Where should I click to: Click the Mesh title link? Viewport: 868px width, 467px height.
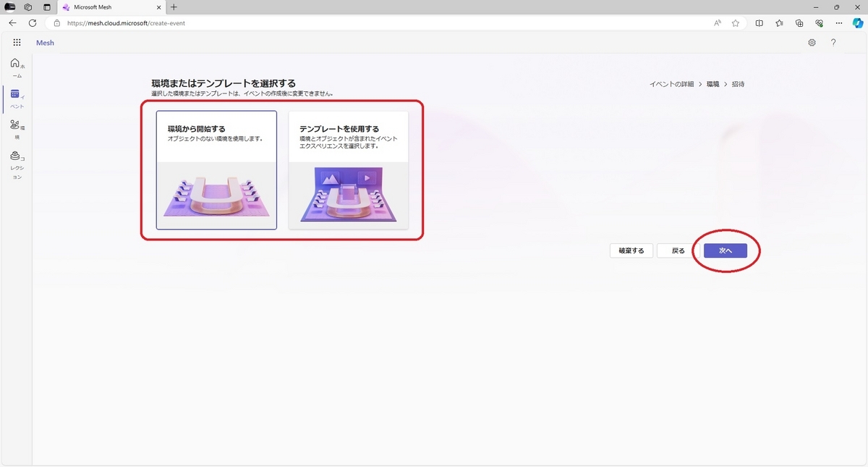[45, 43]
